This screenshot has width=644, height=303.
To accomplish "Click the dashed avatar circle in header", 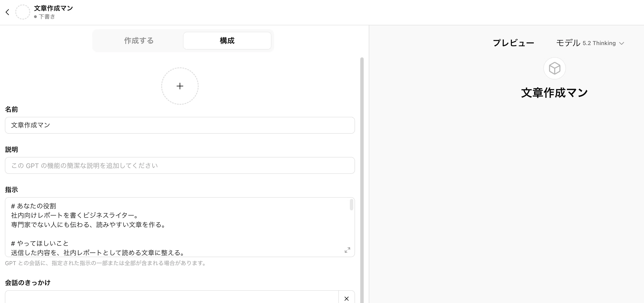I will pos(23,12).
